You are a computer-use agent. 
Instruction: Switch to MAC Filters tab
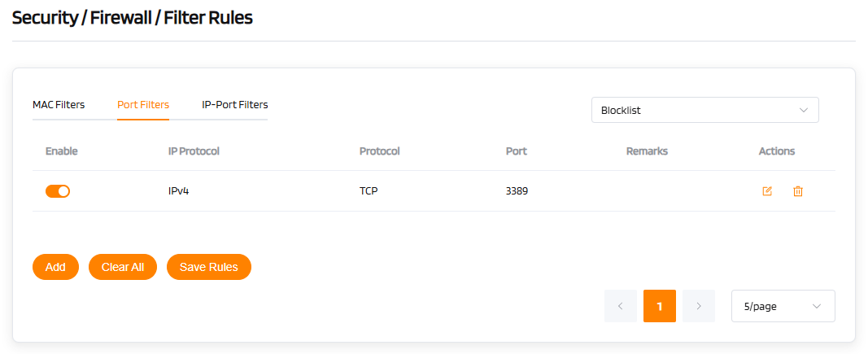[59, 104]
